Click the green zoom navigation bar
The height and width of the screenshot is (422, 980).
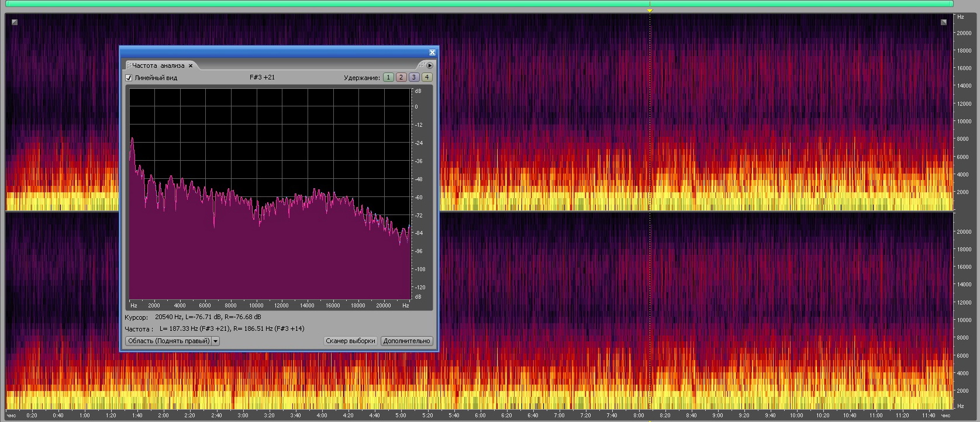tap(479, 4)
